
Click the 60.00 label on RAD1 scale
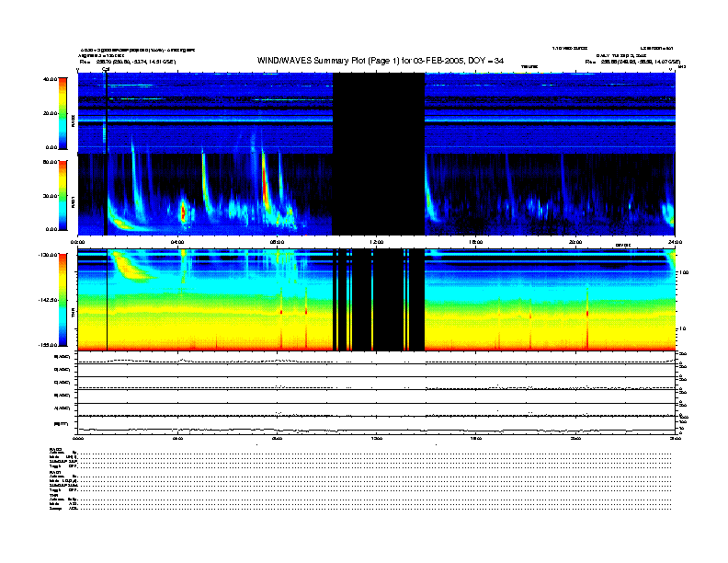tap(50, 162)
